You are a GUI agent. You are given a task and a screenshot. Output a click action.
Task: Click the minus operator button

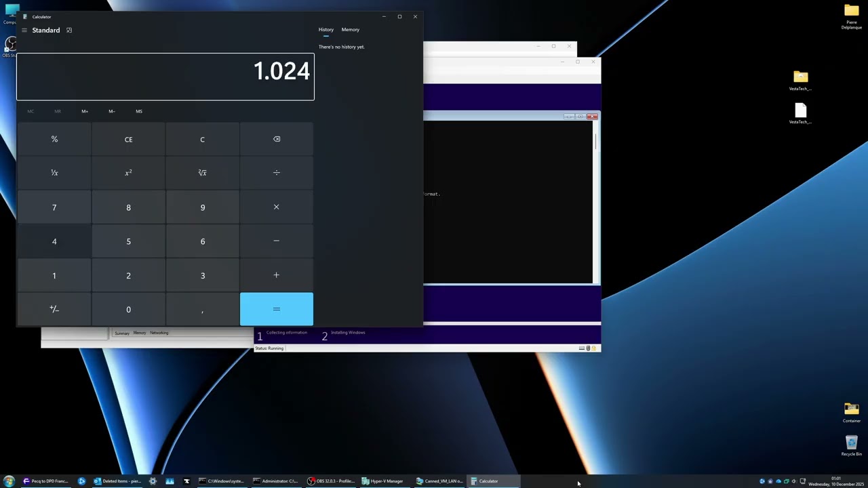click(276, 241)
